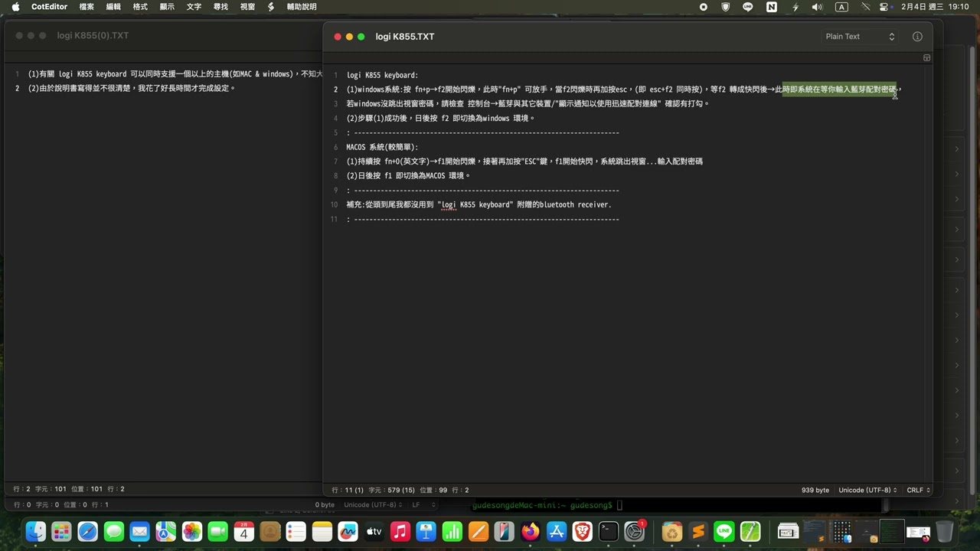Screen dimensions: 980x551
Task: Open App Store from the Dock
Action: pyautogui.click(x=556, y=531)
